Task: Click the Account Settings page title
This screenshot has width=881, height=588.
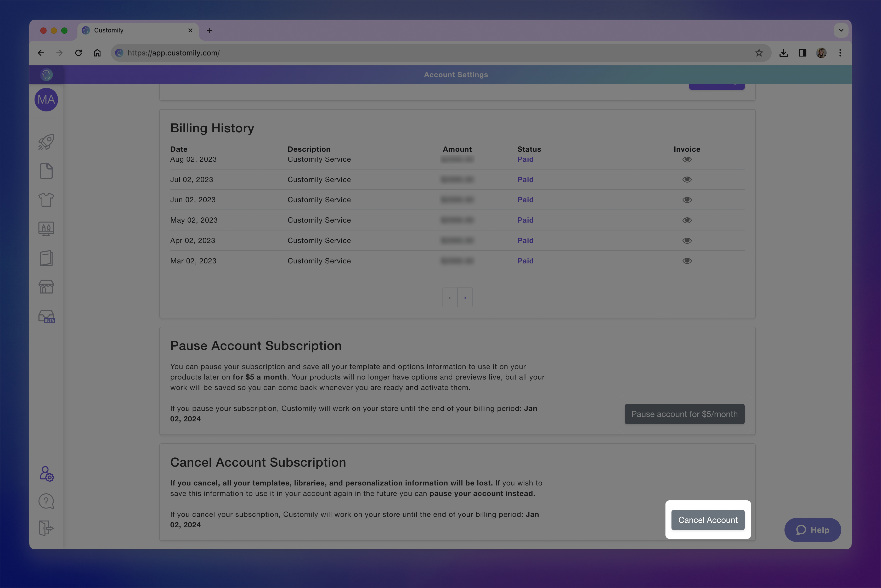Action: [x=456, y=75]
